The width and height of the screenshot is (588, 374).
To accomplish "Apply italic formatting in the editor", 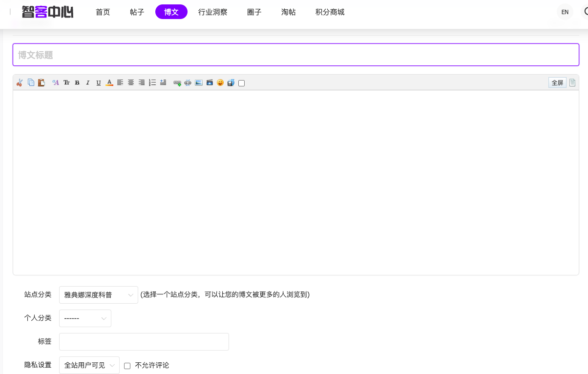I will [88, 83].
